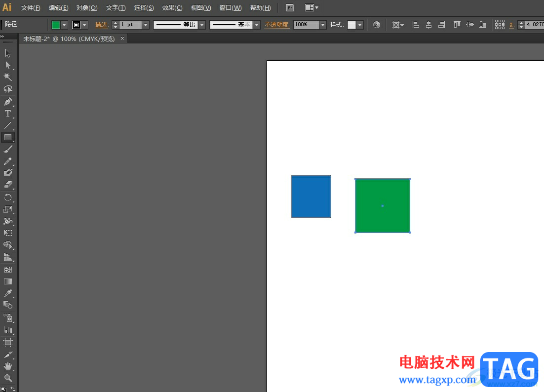The image size is (544, 392).
Task: Swap fill and stroke colors
Action: (13, 389)
